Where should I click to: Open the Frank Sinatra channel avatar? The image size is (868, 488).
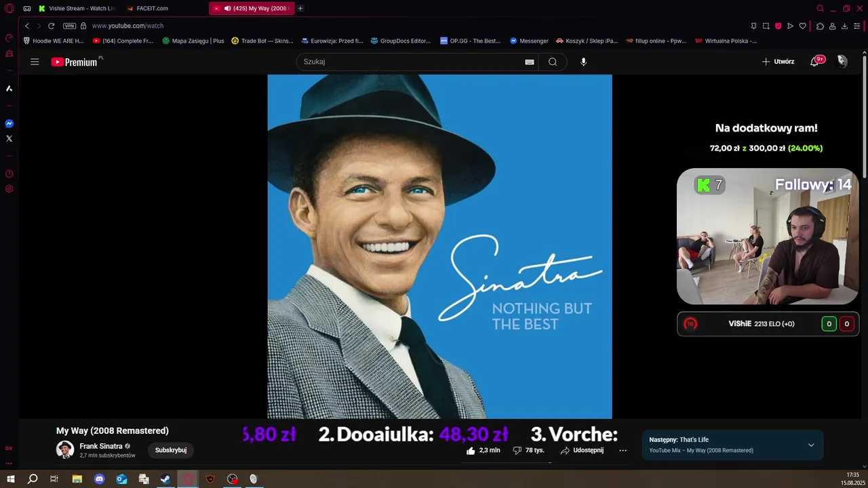(65, 449)
